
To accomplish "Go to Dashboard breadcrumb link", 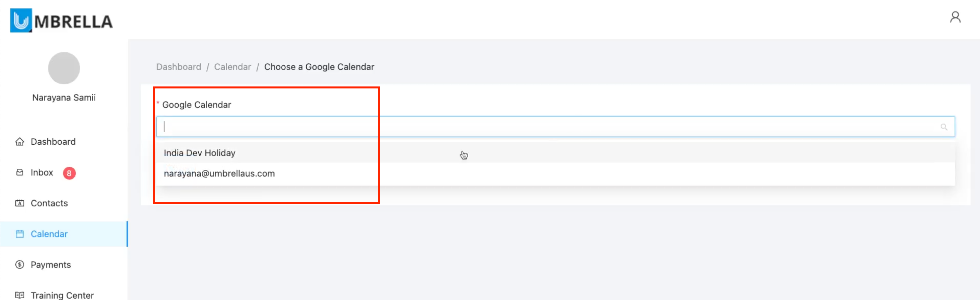I will click(x=178, y=67).
